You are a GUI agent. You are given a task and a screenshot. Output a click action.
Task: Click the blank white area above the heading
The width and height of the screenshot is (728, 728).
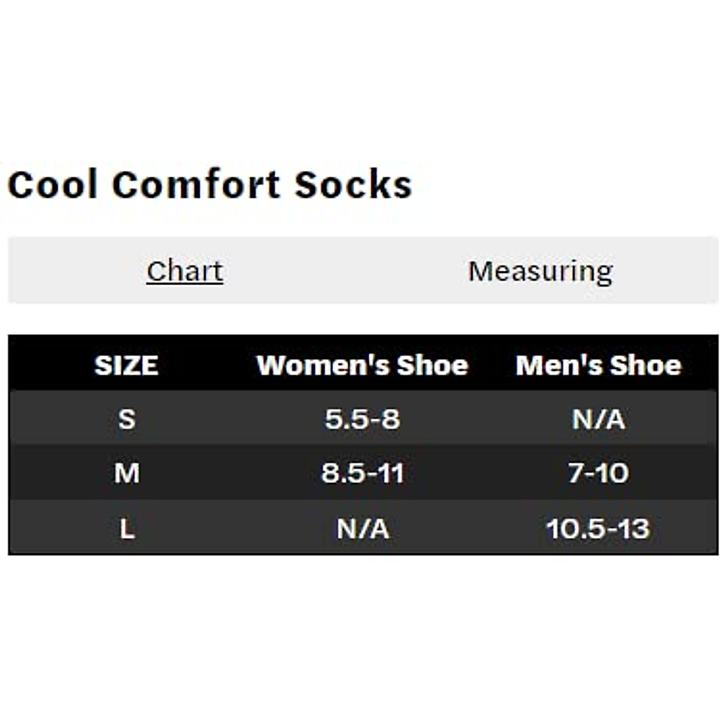coord(364,79)
